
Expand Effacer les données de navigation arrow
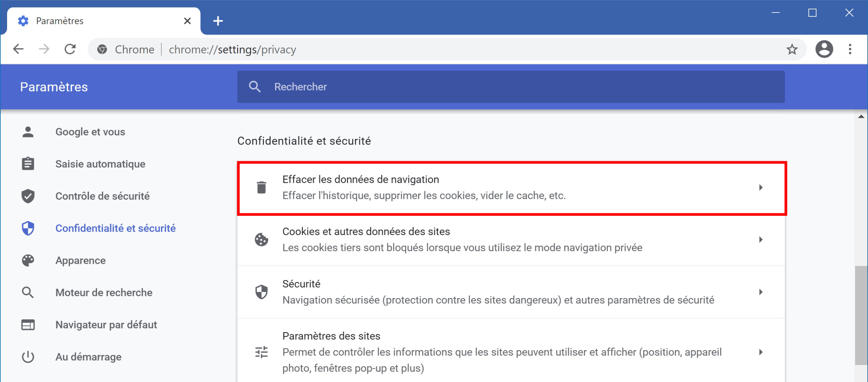pos(761,187)
